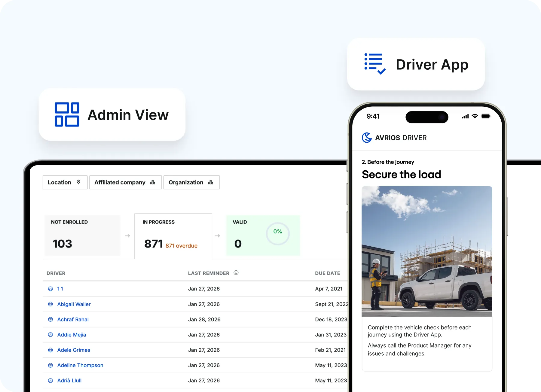Sort by the Due Date column header

[x=328, y=273]
